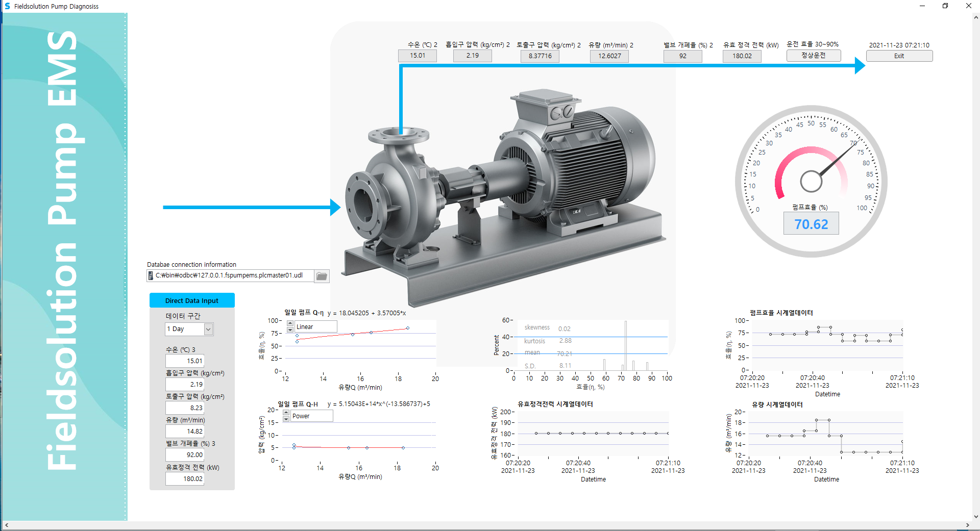Click the database connection path field
Screen dimensions: 980x531
coord(232,275)
